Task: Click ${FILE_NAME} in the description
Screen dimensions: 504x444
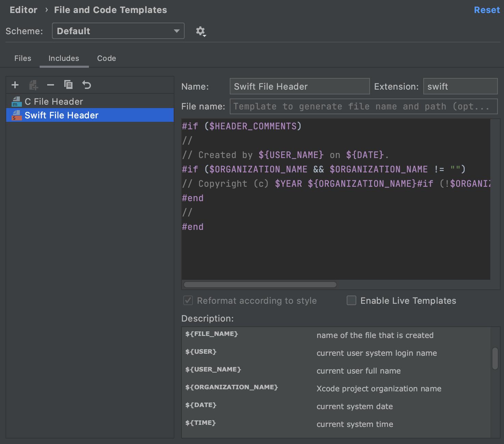Action: (212, 334)
